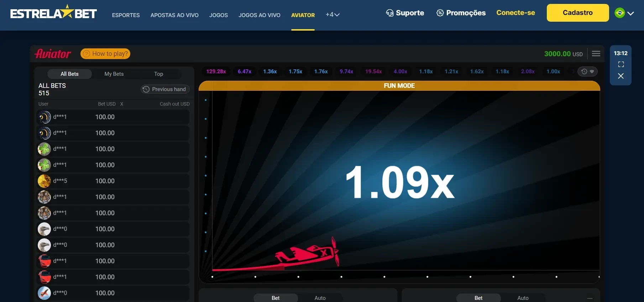Click the 129.28x multiplier result
The width and height of the screenshot is (644, 302).
tap(216, 71)
